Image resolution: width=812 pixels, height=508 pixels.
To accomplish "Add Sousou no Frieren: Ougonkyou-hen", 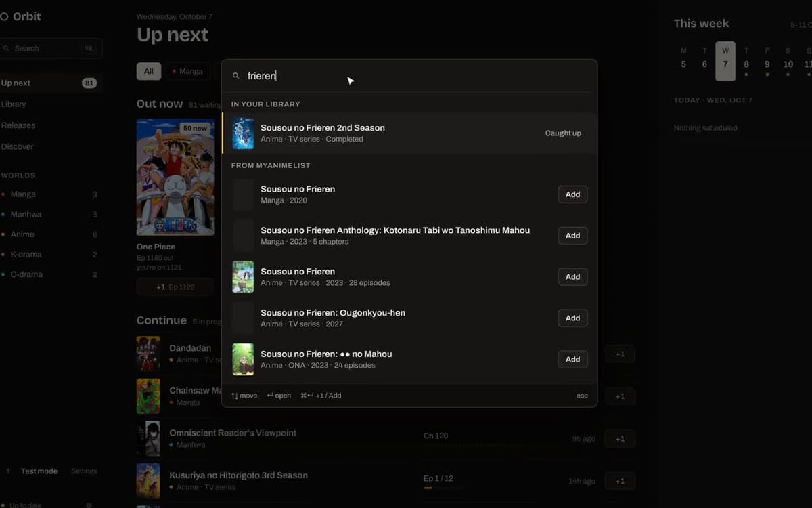I will [572, 318].
